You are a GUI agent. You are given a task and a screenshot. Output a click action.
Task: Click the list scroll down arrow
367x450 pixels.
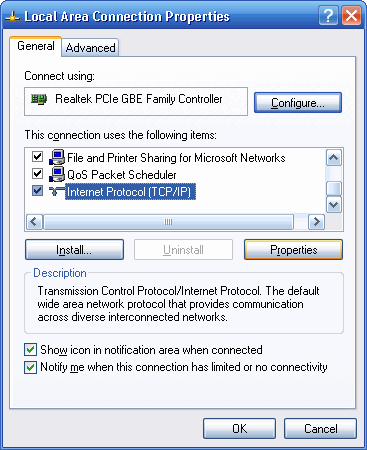coord(334,205)
